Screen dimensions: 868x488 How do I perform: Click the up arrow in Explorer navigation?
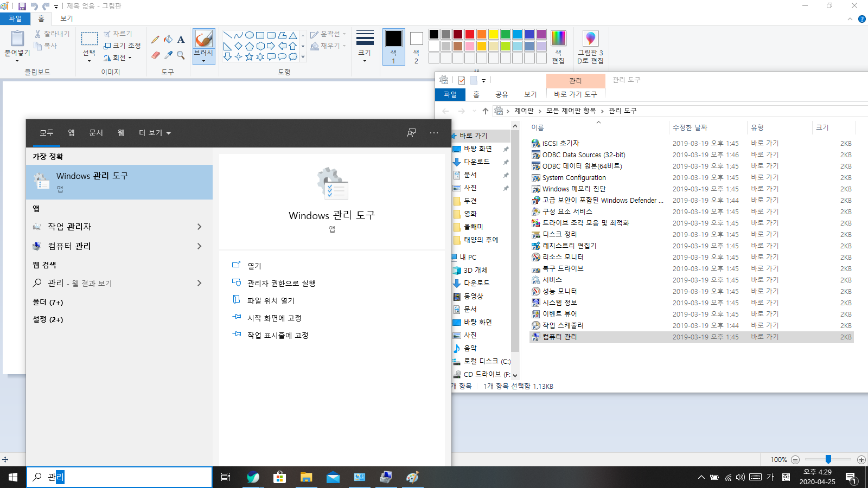(485, 111)
